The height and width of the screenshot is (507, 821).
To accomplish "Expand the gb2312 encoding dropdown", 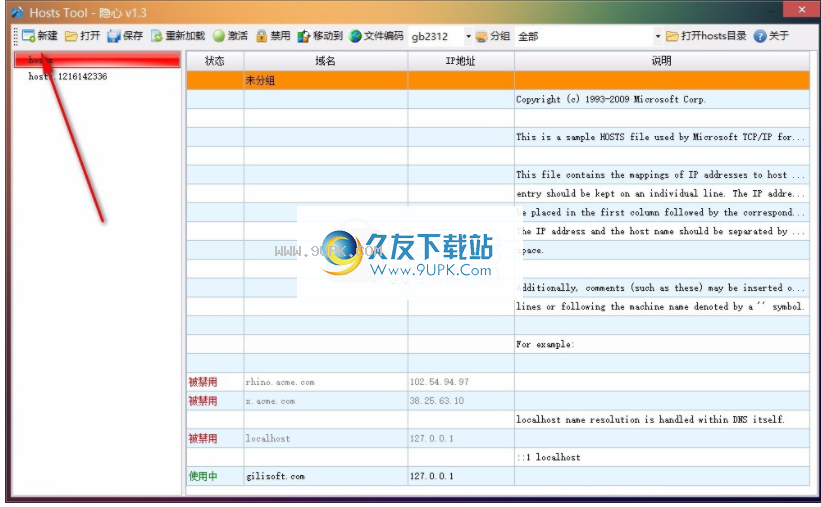I will tap(468, 36).
